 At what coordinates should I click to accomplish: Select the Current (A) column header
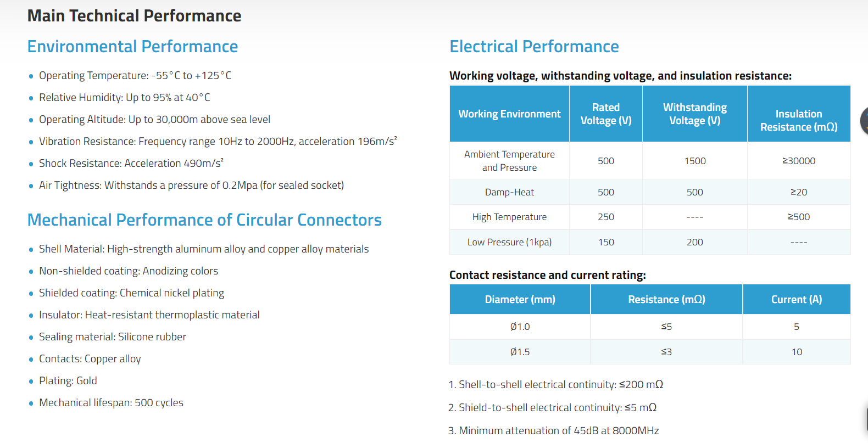pos(797,299)
